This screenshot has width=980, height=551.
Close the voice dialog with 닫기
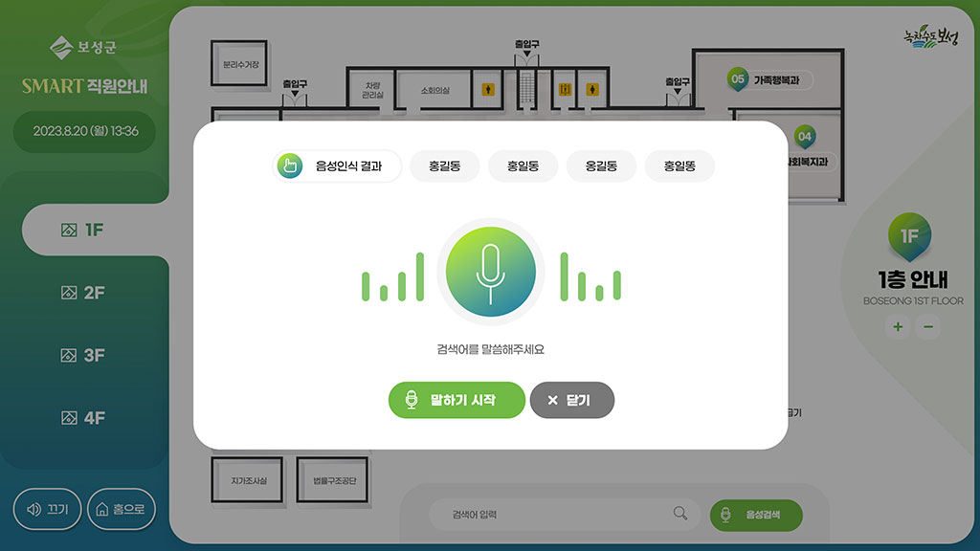pos(572,400)
